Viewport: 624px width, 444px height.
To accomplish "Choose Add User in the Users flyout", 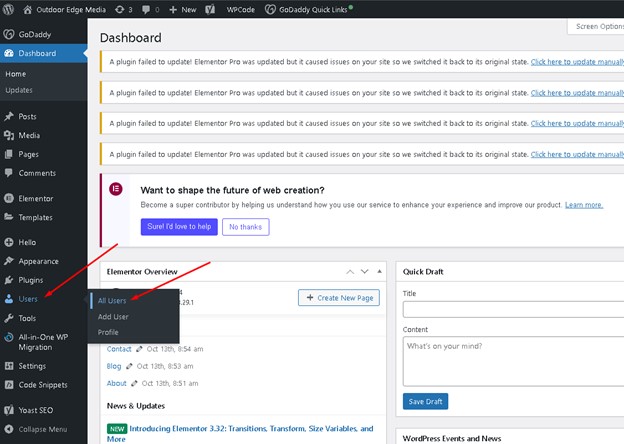I will coord(113,316).
